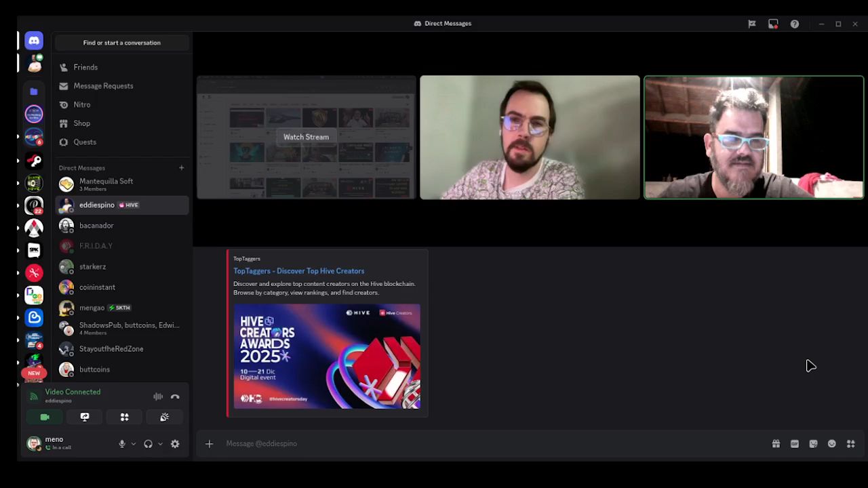Screen dimensions: 868x488
Task: Deafen with the headphones icon
Action: 148,444
